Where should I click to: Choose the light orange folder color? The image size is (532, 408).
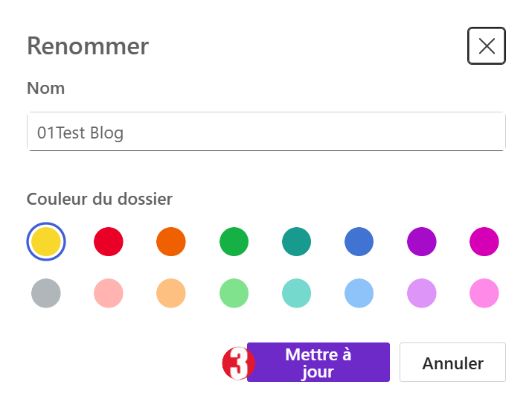click(171, 293)
